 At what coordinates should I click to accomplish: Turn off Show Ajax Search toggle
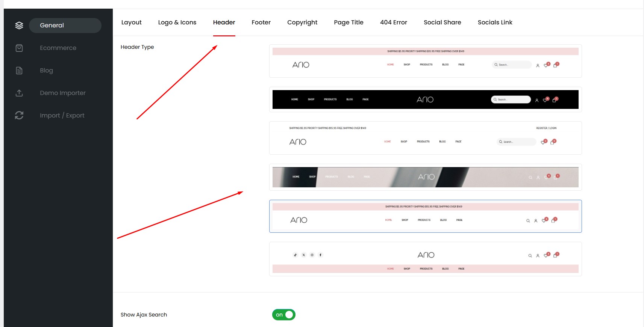tap(283, 315)
